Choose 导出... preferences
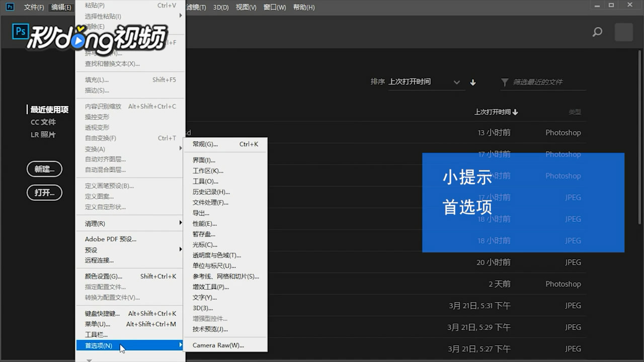The width and height of the screenshot is (644, 362). click(225, 213)
